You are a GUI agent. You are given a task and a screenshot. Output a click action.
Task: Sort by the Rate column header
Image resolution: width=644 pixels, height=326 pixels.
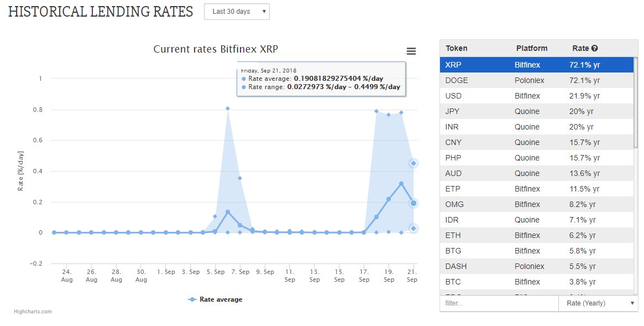coord(580,49)
